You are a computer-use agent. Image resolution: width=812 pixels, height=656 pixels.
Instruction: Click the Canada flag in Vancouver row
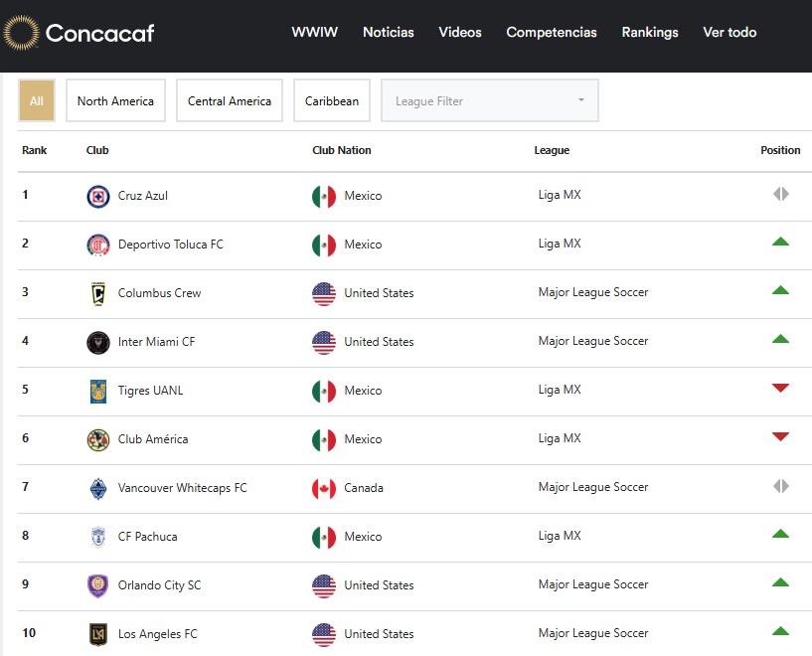(324, 489)
